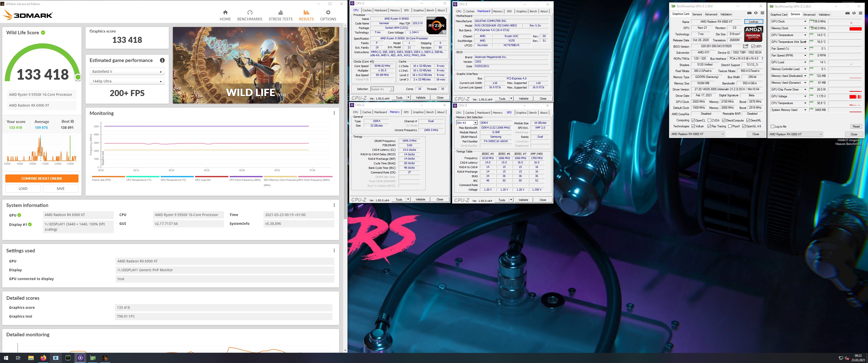The width and height of the screenshot is (868, 363).
Task: Expand the GPU Temperature sensor dropdown
Action: click(805, 35)
